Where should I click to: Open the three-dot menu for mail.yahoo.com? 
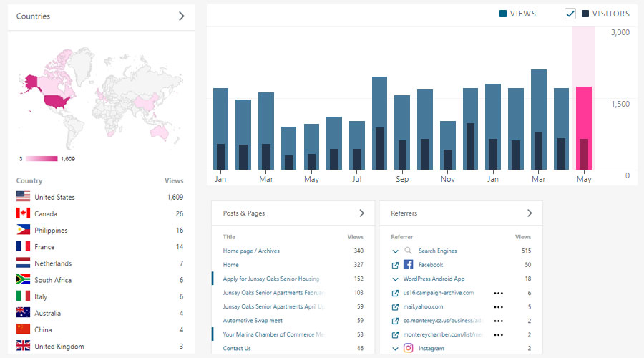tap(498, 306)
